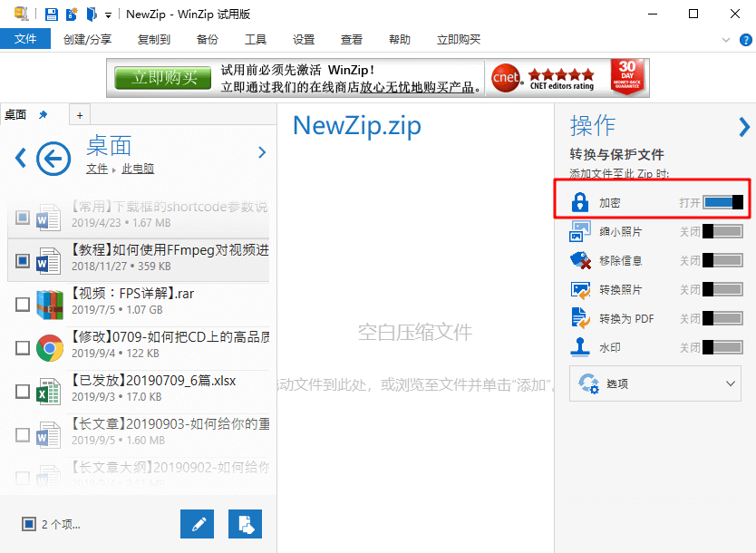Enable the 转换照片 toggle switch

pyautogui.click(x=722, y=289)
